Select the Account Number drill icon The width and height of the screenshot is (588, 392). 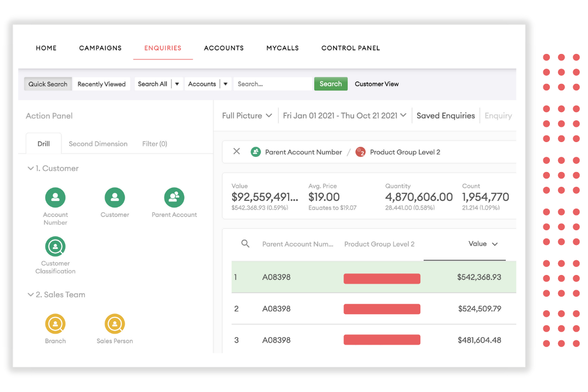pos(55,197)
